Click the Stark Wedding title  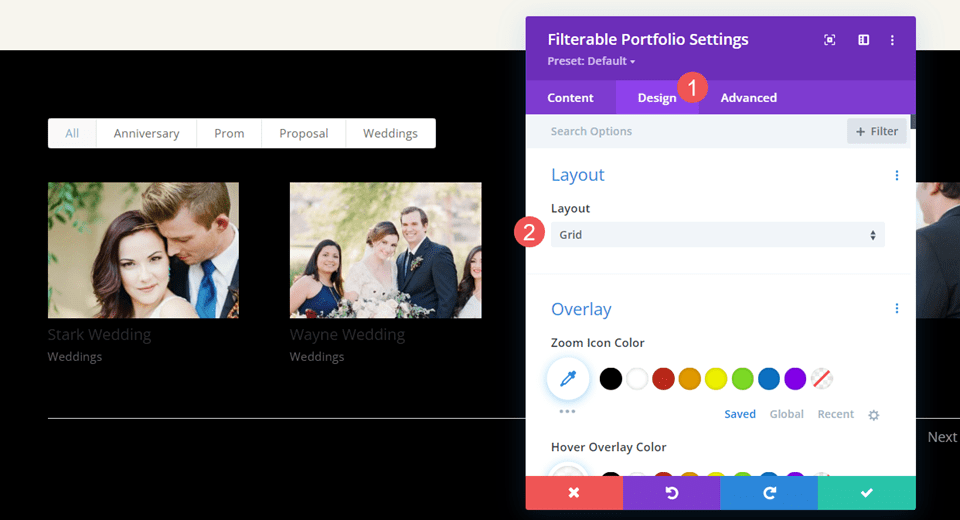click(99, 335)
